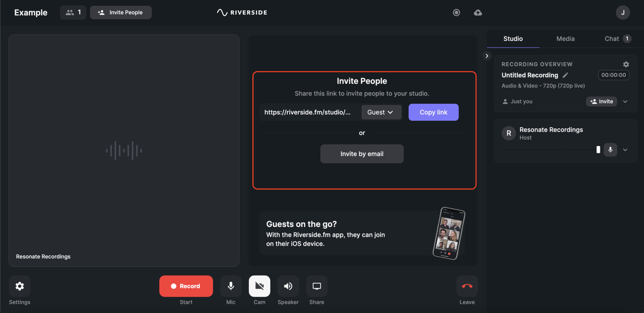Screen dimensions: 644x313
Task: Expand Resonate Recordings host details chevron
Action: click(x=625, y=150)
